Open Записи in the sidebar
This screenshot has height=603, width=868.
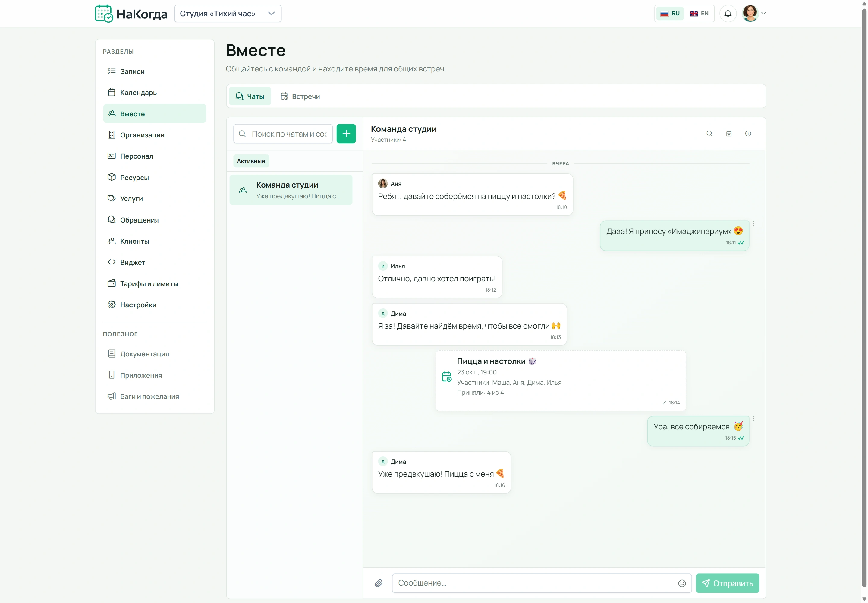(x=155, y=71)
